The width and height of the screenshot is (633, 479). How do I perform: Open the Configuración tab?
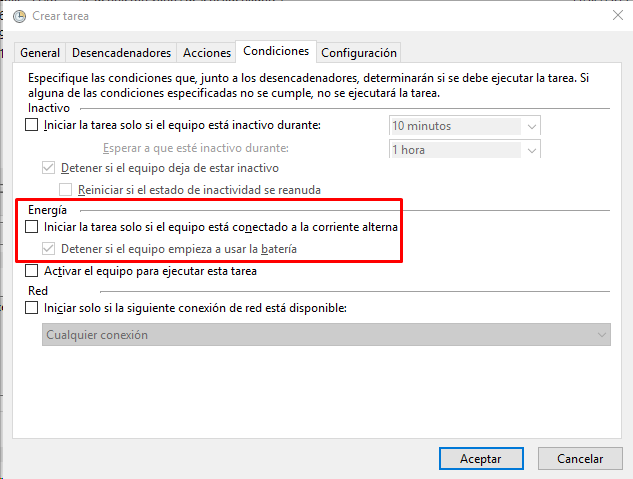tap(359, 53)
